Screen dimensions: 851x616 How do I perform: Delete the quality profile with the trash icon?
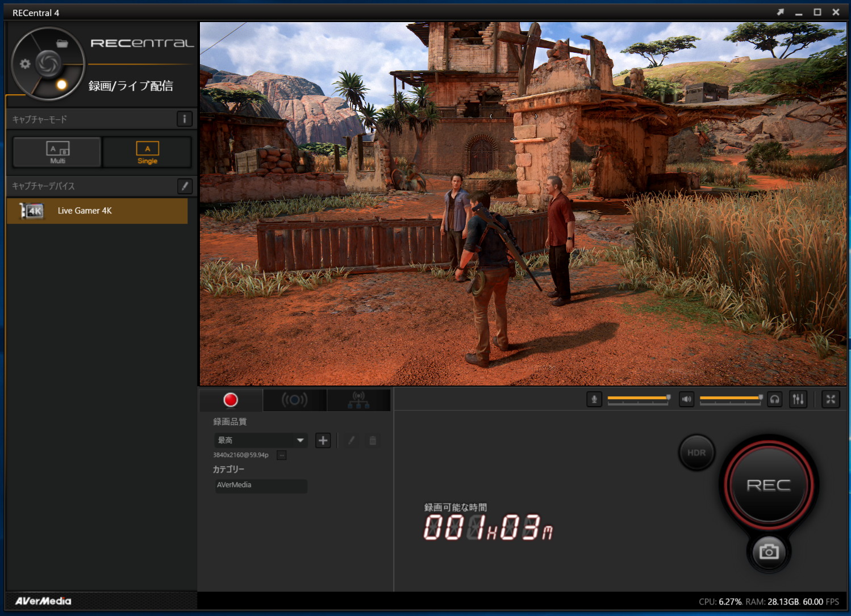(x=373, y=440)
